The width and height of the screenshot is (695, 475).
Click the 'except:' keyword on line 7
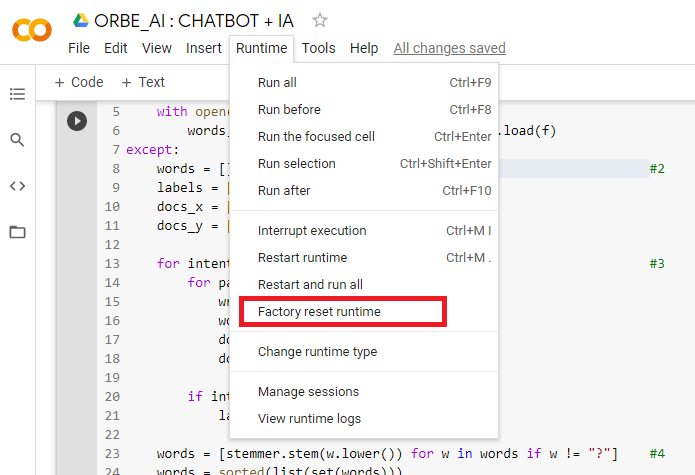click(x=152, y=150)
